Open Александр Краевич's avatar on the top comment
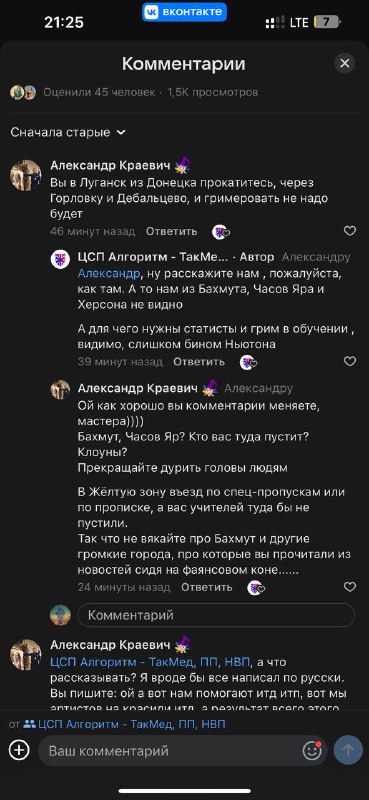Image resolution: width=369 pixels, height=800 pixels. pyautogui.click(x=26, y=175)
